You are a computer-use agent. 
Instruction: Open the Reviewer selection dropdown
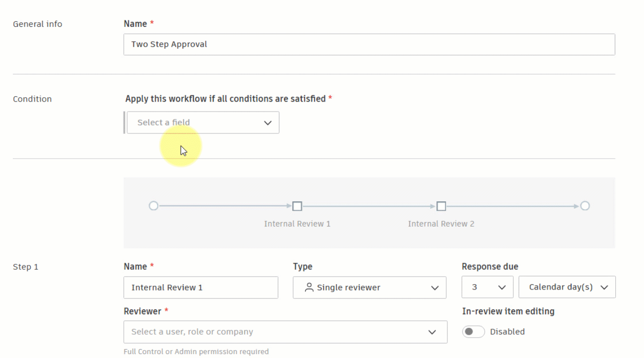tap(285, 332)
